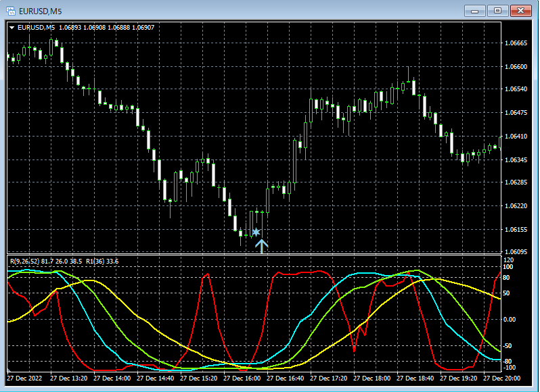This screenshot has width=540, height=392.
Task: Click price level 1.06155 on price axis
Action: tap(516, 230)
